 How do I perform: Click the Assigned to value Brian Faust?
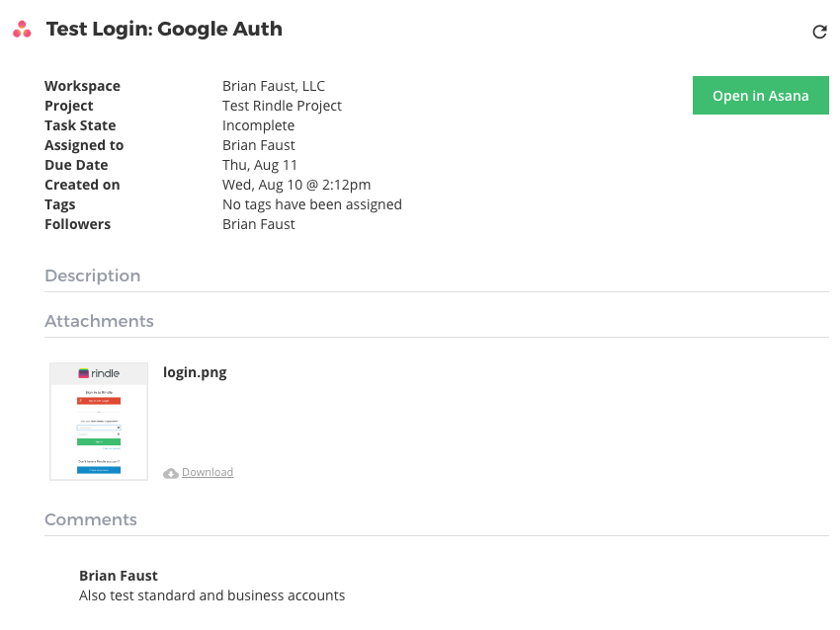259,145
